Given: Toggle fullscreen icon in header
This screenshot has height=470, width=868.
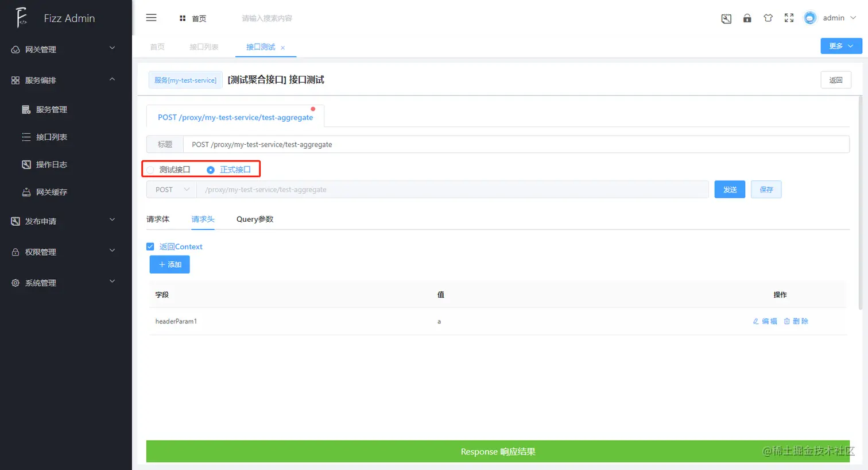Looking at the screenshot, I should pyautogui.click(x=789, y=18).
